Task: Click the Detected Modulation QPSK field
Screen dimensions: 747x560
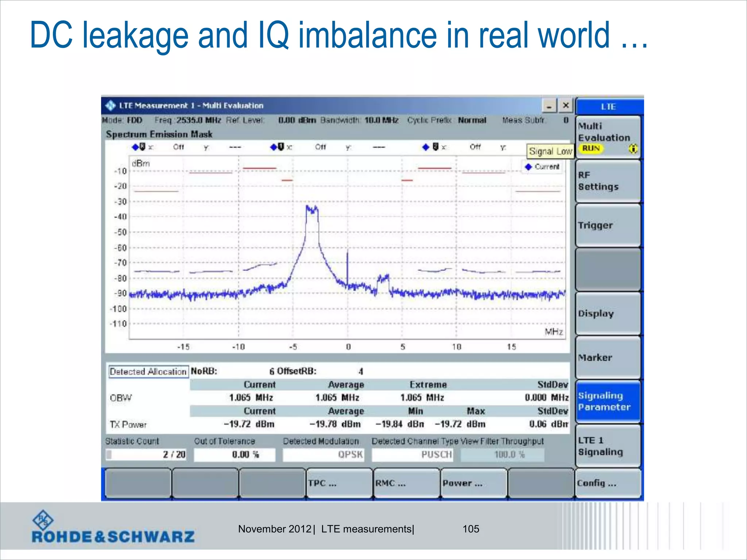Action: click(x=324, y=455)
